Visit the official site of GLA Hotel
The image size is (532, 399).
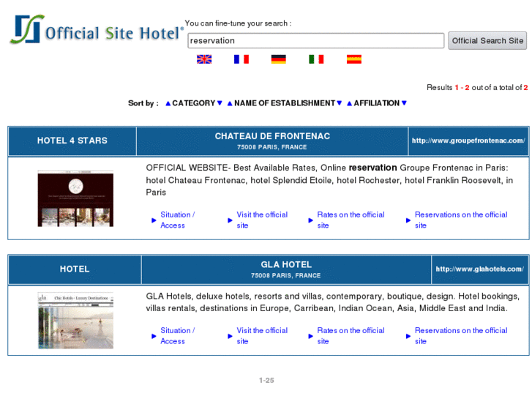pos(262,336)
